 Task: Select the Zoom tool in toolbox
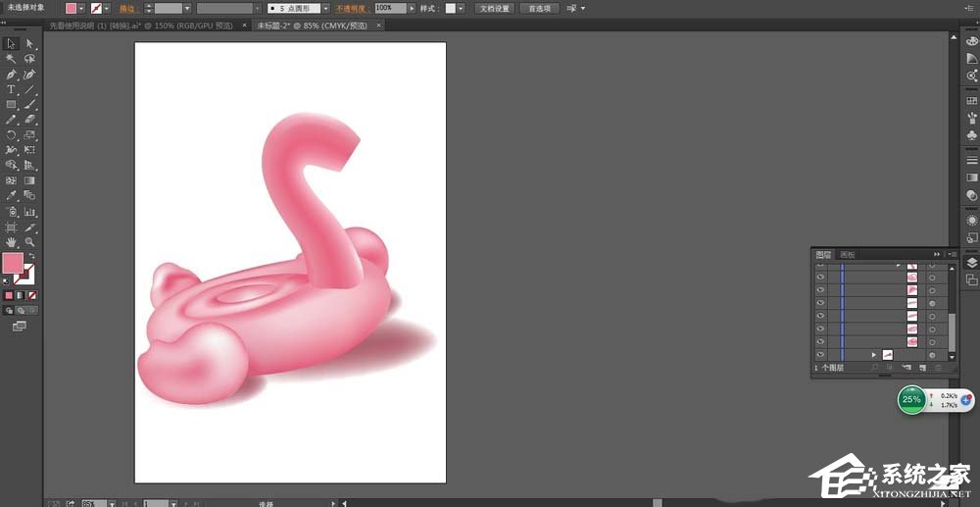coord(29,241)
